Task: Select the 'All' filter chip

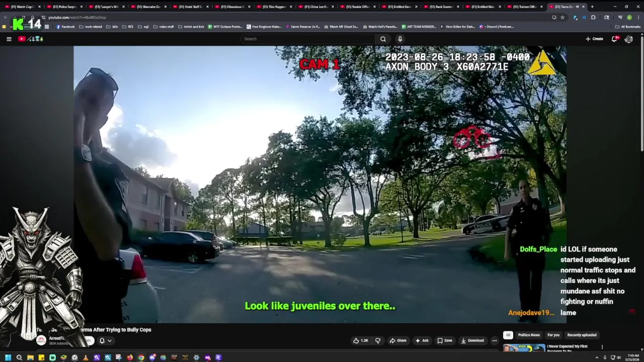Action: pyautogui.click(x=508, y=335)
